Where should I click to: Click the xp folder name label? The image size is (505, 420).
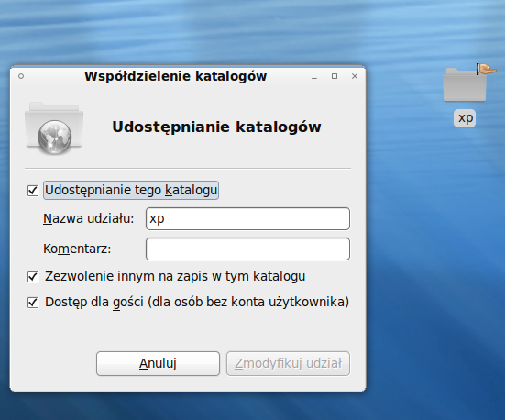pyautogui.click(x=465, y=118)
